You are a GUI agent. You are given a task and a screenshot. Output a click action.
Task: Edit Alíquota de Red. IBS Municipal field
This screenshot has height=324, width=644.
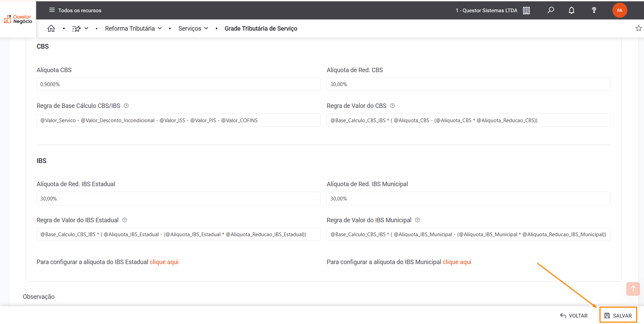(x=468, y=198)
